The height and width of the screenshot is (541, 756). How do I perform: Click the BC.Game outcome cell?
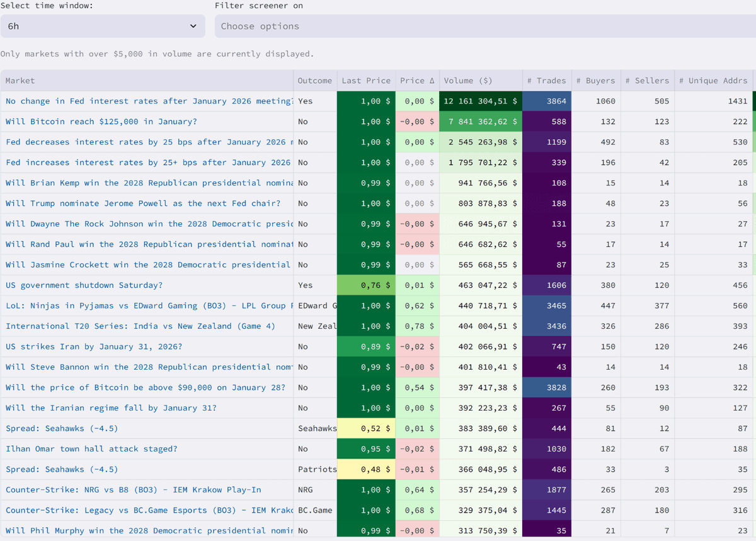coord(315,511)
